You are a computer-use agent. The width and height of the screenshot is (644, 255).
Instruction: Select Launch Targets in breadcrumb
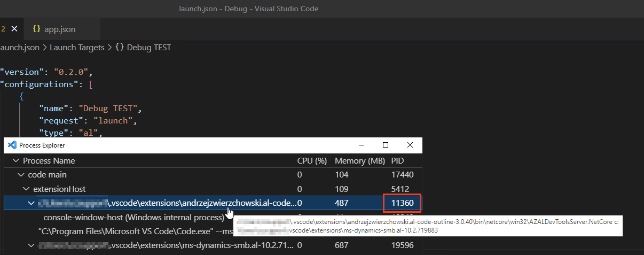(x=77, y=47)
